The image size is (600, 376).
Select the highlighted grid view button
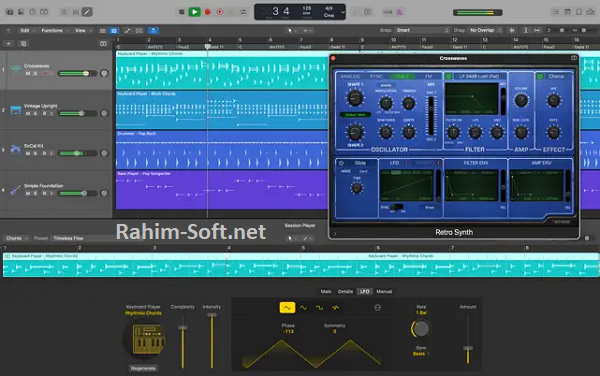click(x=114, y=31)
